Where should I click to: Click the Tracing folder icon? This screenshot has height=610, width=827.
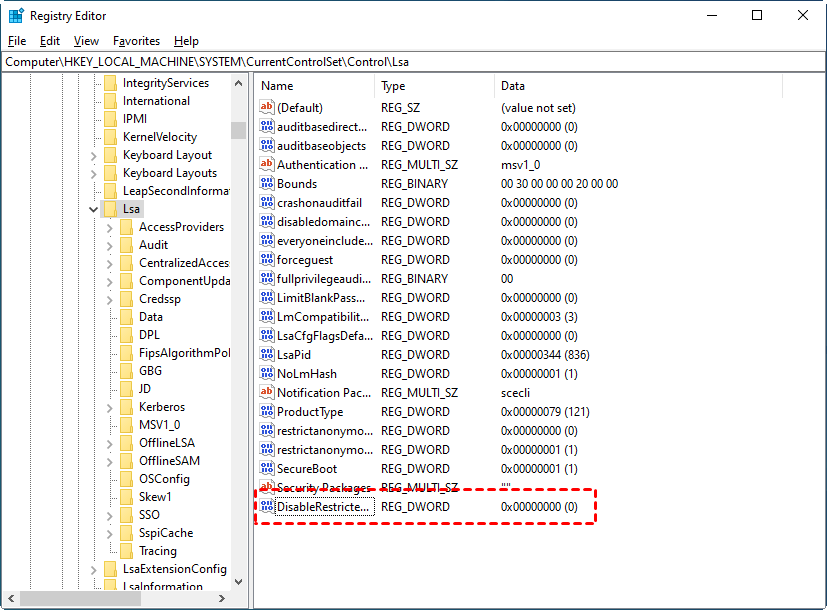tap(127, 550)
